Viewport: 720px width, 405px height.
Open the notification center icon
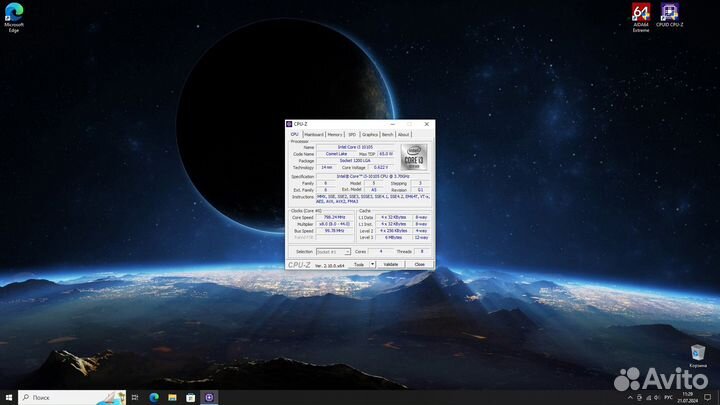click(708, 398)
